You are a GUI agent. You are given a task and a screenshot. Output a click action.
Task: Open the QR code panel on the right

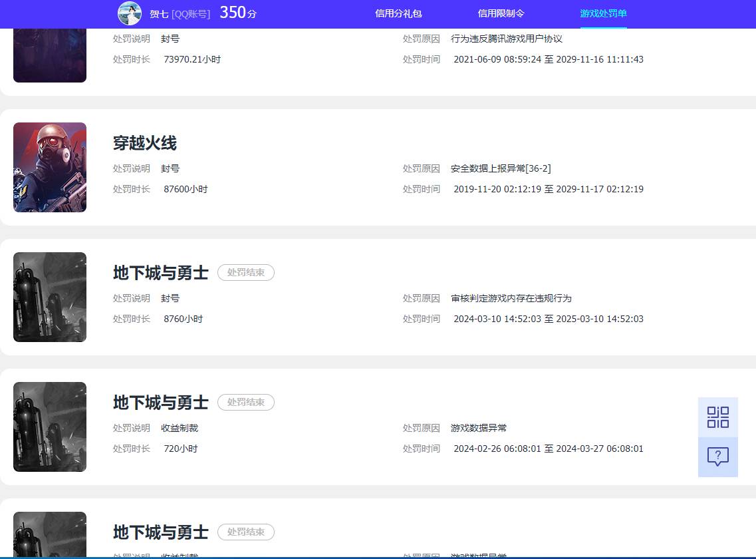(717, 417)
